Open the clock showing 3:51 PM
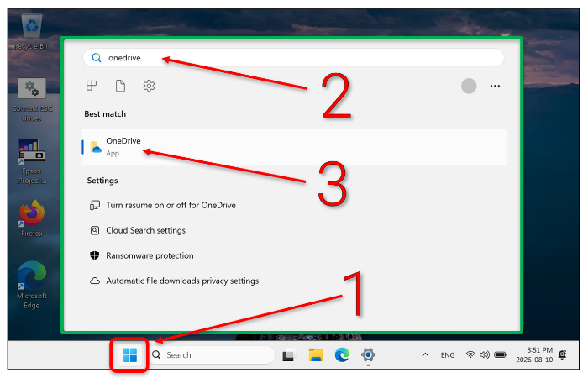This screenshot has width=588, height=378. 534,354
